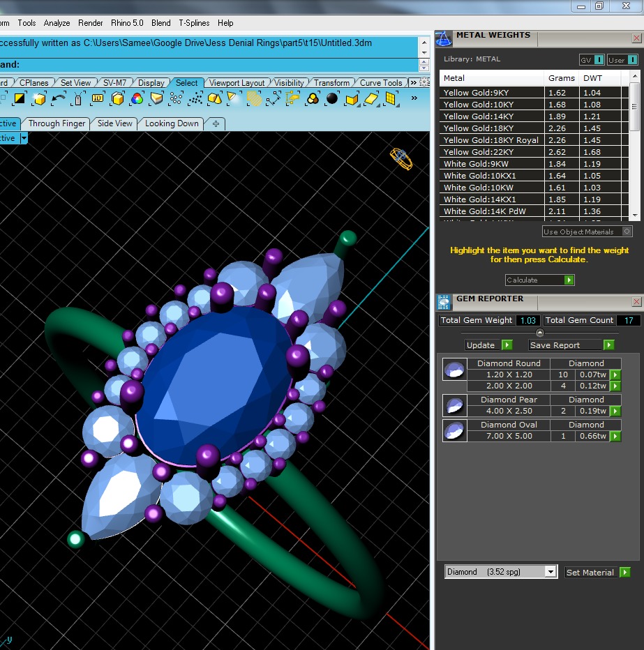Viewport: 644px width, 650px height.
Task: Close the Metal Weights panel
Action: [636, 38]
